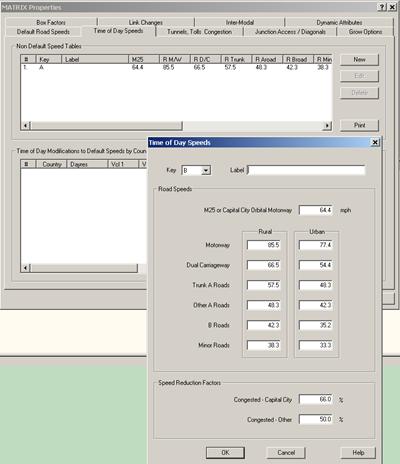Edit the Rural Dual Carriageway speed field
Image resolution: width=400 pixels, height=464 pixels.
coord(264,265)
